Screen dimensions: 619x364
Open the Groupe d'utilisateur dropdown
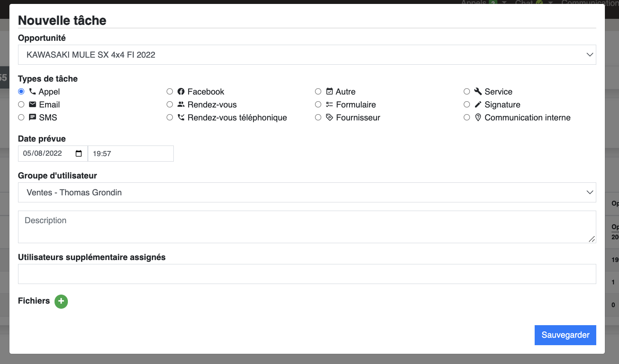[x=307, y=193]
